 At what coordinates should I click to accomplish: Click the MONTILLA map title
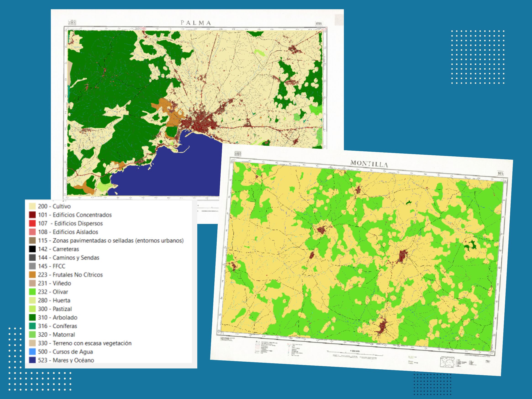point(369,163)
